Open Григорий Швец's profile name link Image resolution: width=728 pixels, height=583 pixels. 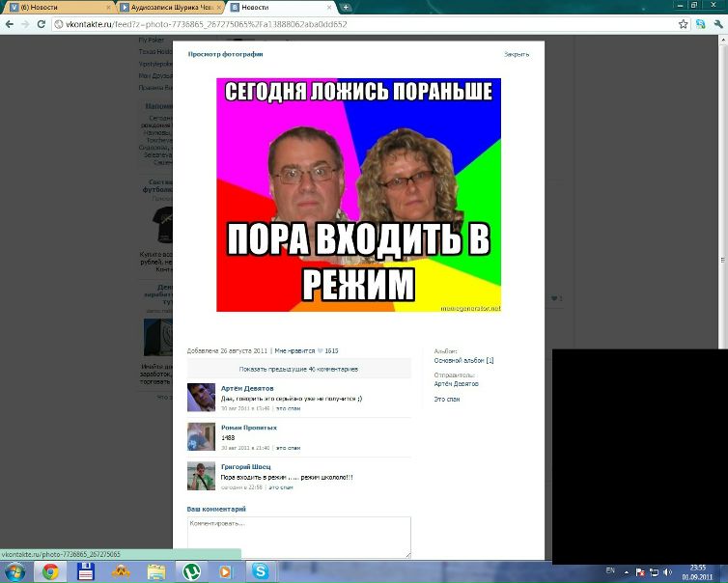(245, 467)
